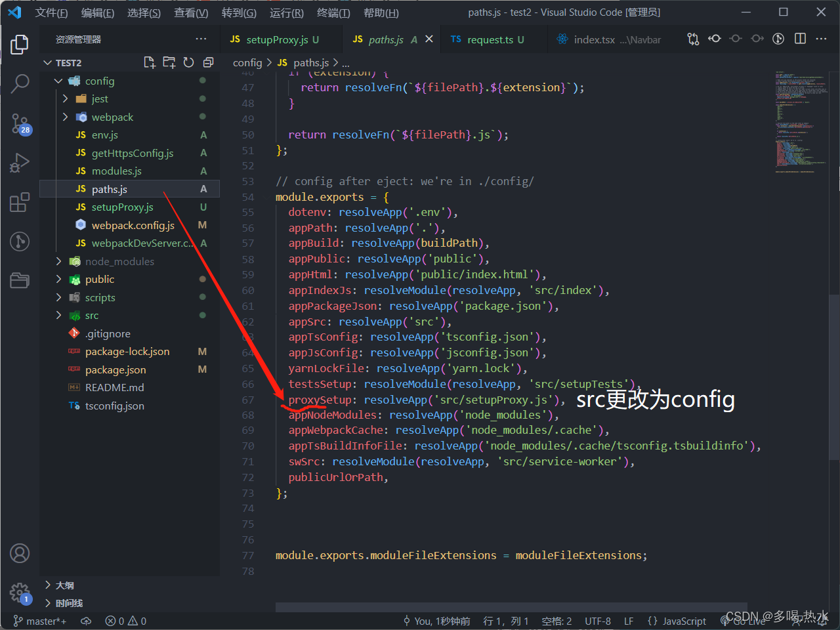
Task: Click the timeline history editor icon
Action: point(778,39)
